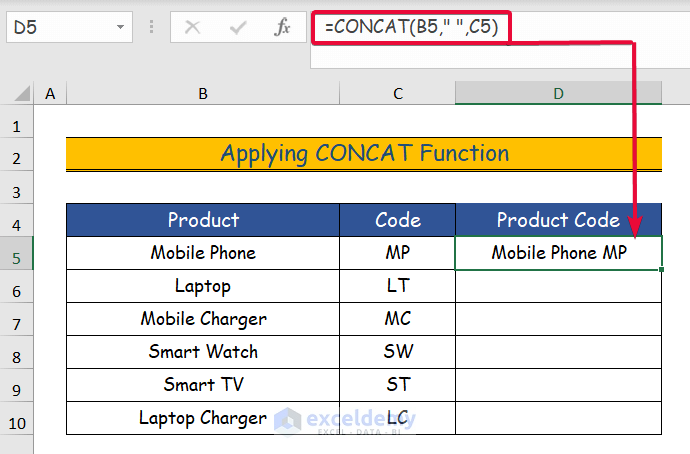Select column D header
This screenshot has height=454, width=690.
pos(558,93)
